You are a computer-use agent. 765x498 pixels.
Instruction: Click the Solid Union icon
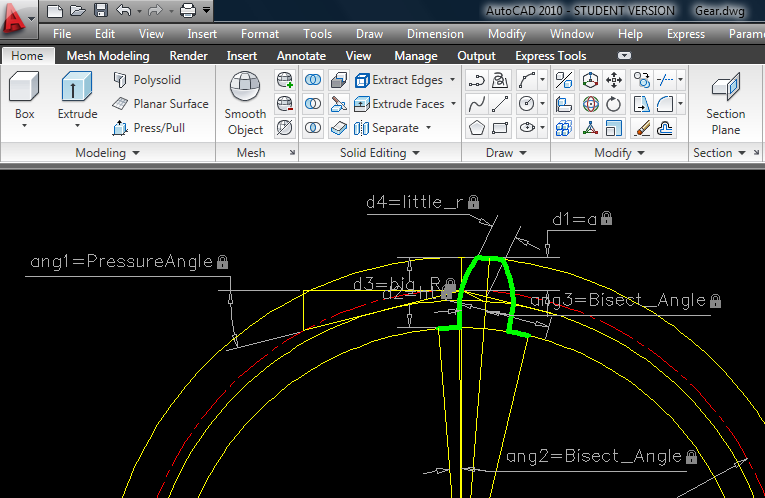(x=313, y=80)
